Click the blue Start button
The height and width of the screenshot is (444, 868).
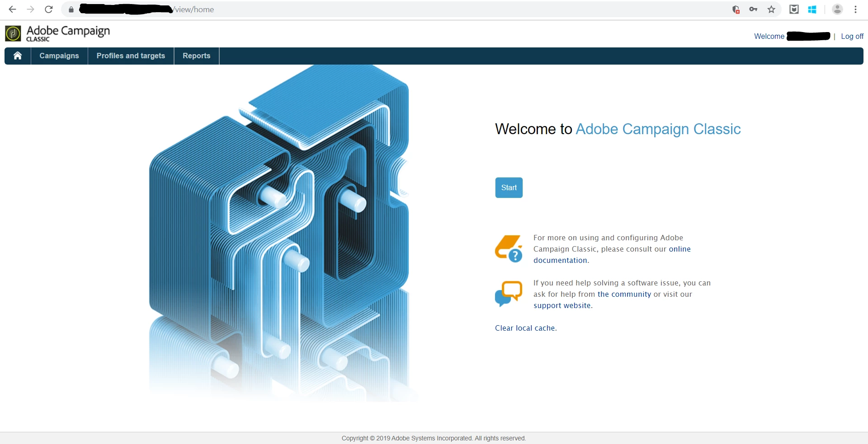[509, 187]
